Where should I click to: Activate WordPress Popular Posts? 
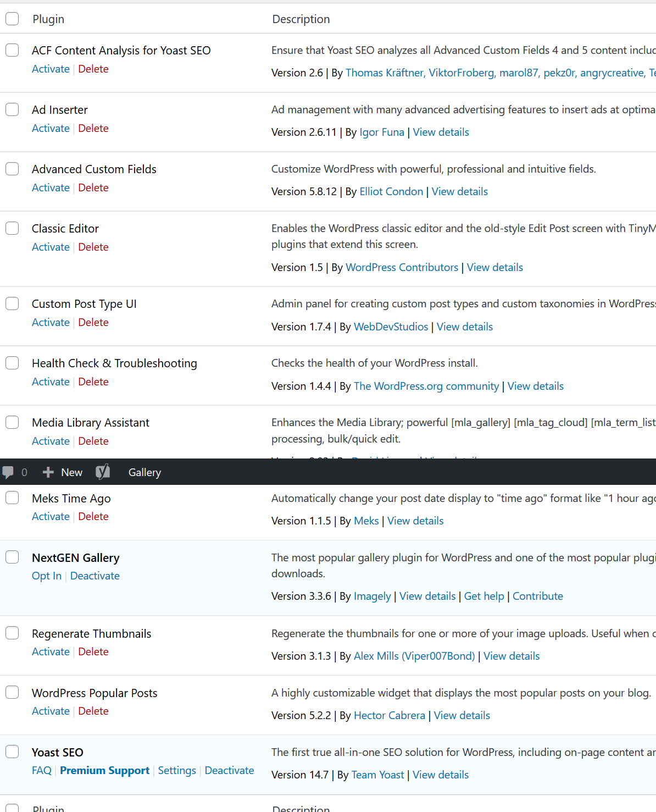(x=51, y=711)
